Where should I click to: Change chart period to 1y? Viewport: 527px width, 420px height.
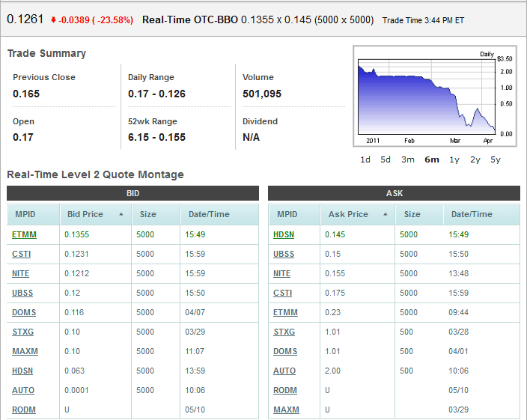[454, 159]
